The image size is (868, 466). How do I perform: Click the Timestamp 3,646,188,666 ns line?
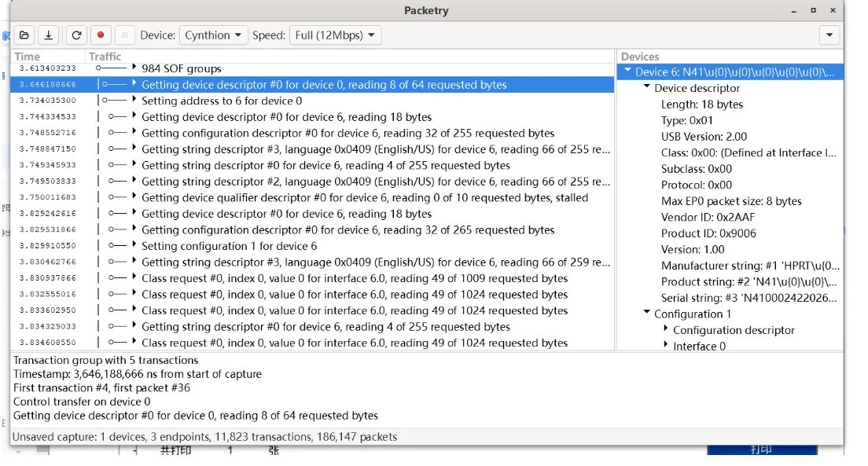[x=137, y=373]
